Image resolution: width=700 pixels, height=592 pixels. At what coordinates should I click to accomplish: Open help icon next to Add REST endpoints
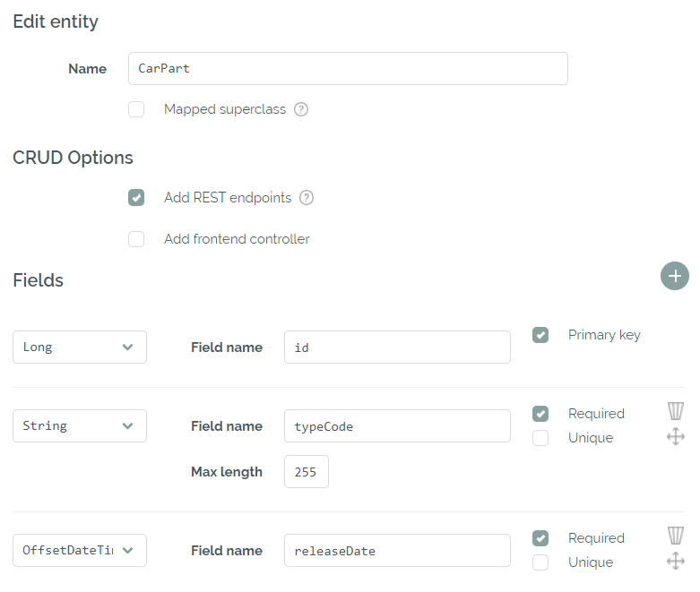tap(307, 198)
